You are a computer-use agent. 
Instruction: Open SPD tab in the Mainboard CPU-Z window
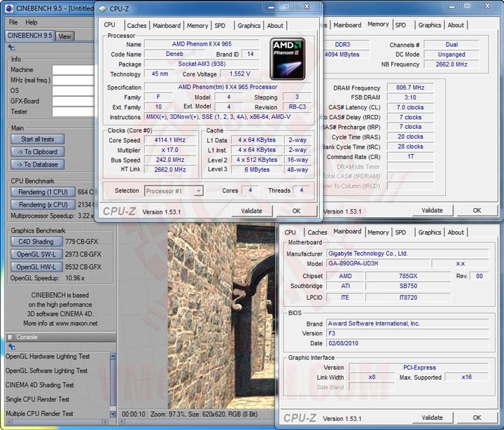(400, 233)
